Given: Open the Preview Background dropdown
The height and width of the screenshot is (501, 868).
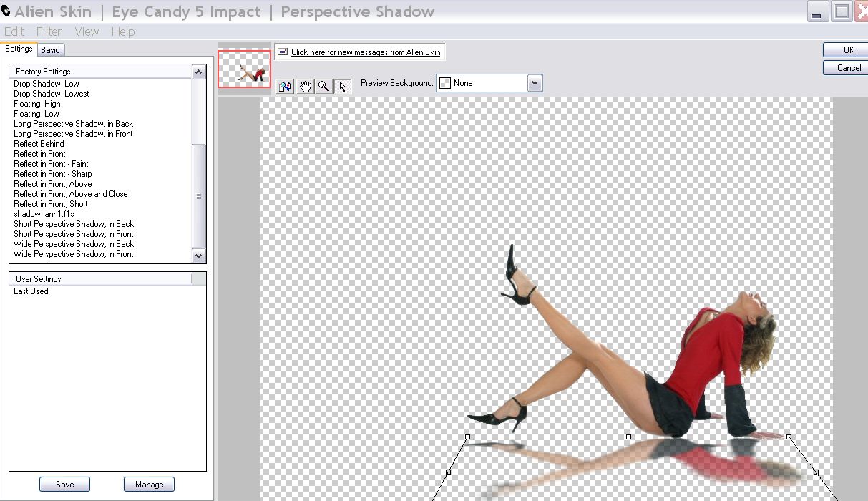Looking at the screenshot, I should [x=535, y=83].
